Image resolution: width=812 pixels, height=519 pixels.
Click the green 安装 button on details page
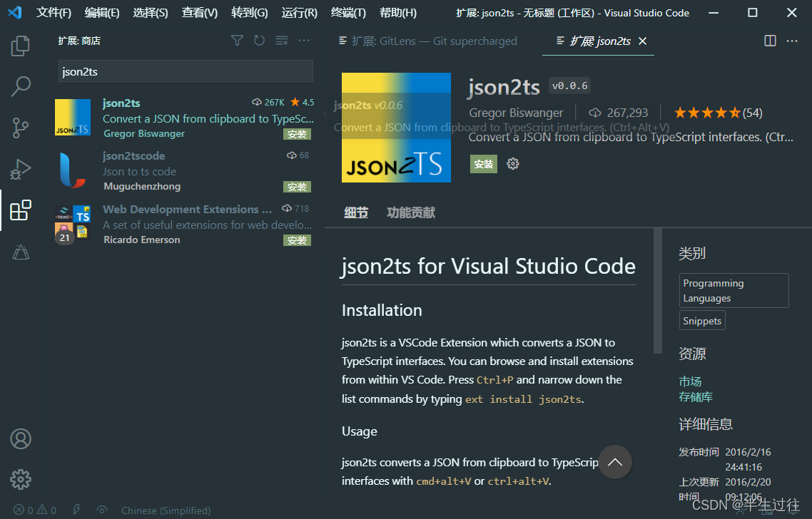click(x=484, y=164)
